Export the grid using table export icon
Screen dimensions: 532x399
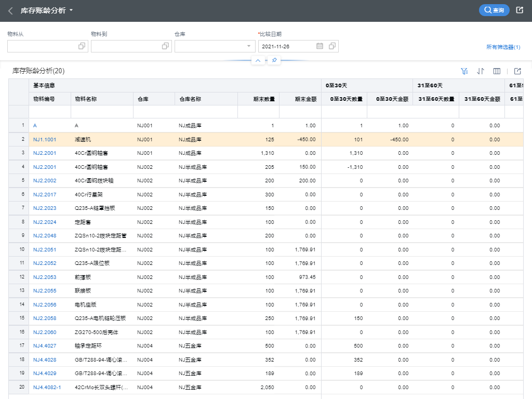pos(517,71)
